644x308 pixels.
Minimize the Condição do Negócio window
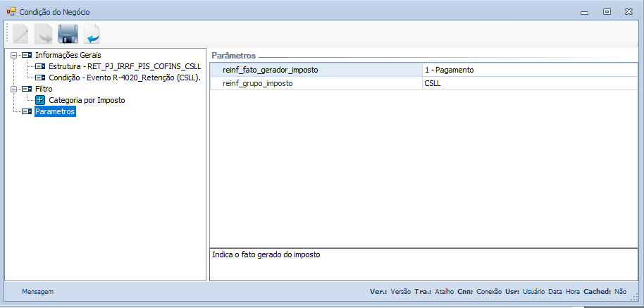pyautogui.click(x=585, y=12)
